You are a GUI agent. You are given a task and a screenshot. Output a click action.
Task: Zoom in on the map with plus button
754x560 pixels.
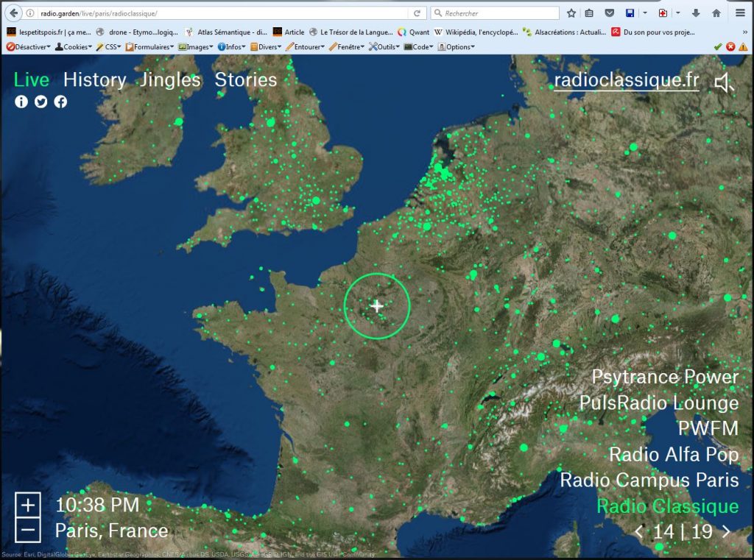(28, 506)
